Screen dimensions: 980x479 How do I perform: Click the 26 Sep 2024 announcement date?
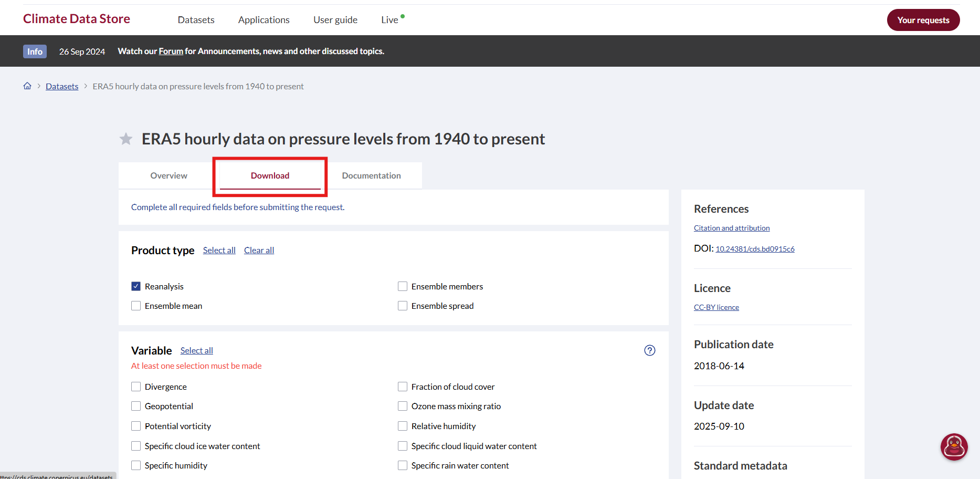(82, 51)
